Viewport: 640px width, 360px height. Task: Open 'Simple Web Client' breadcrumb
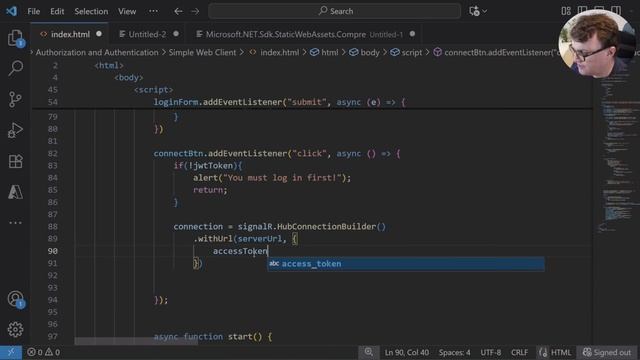(x=202, y=53)
